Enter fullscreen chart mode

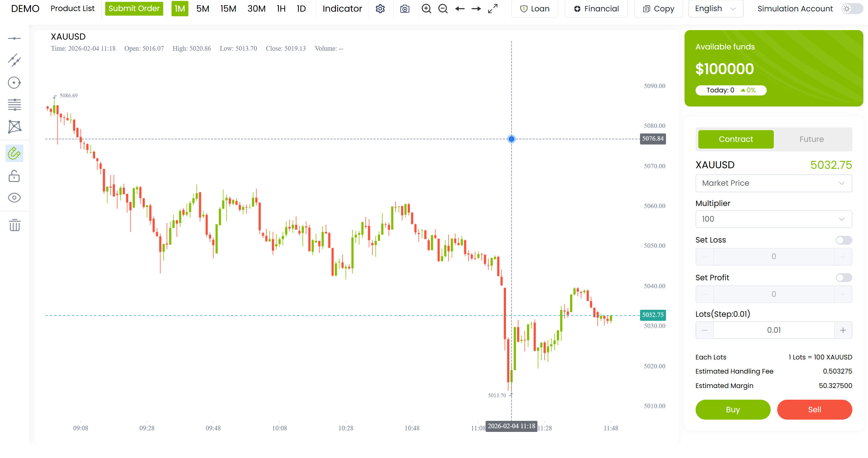tap(493, 9)
